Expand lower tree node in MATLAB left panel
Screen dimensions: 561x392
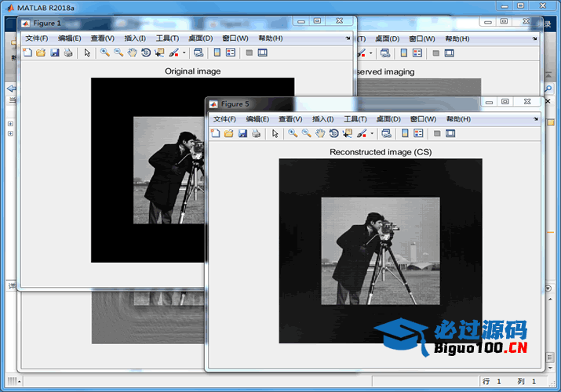(10, 133)
